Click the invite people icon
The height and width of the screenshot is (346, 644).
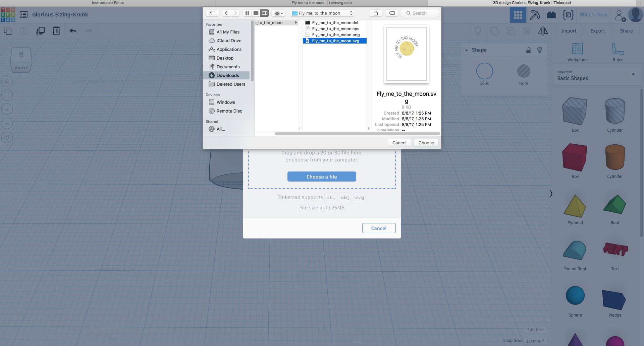(620, 15)
